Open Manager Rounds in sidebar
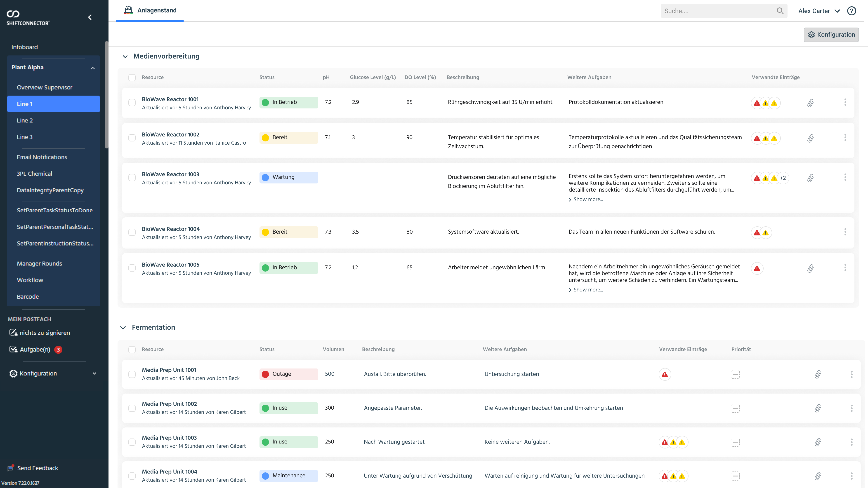Screen dimensions: 868x488 tap(53, 263)
